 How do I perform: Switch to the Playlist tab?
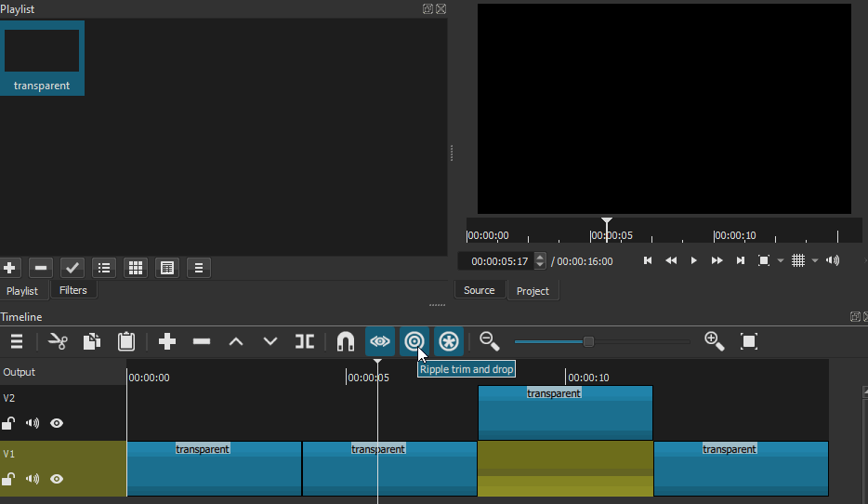pyautogui.click(x=22, y=291)
